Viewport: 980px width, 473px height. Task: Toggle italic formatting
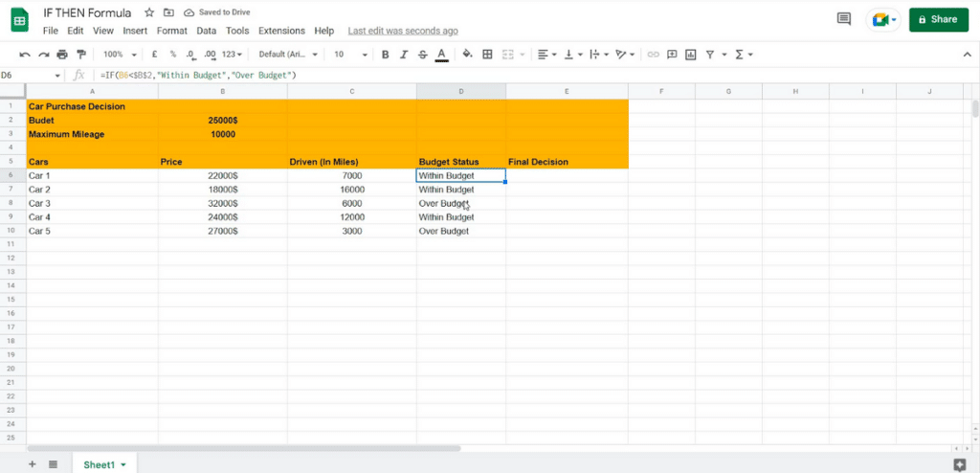click(x=404, y=55)
